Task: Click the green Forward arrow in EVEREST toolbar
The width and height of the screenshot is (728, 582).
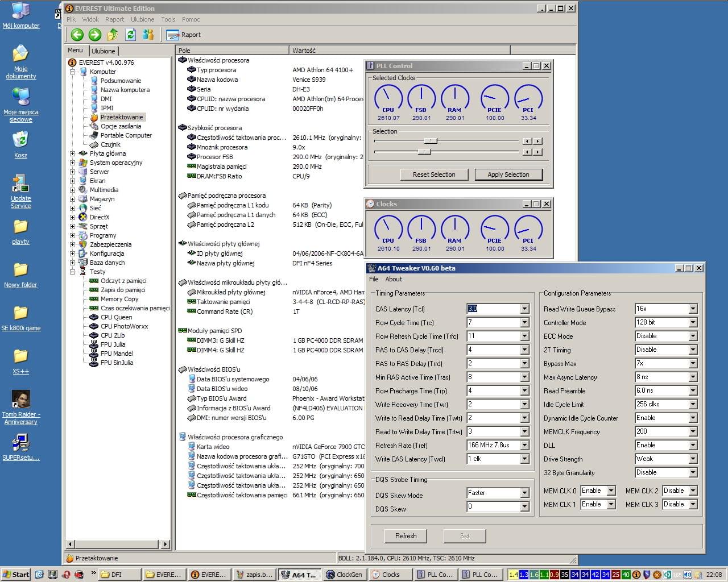Action: tap(94, 35)
